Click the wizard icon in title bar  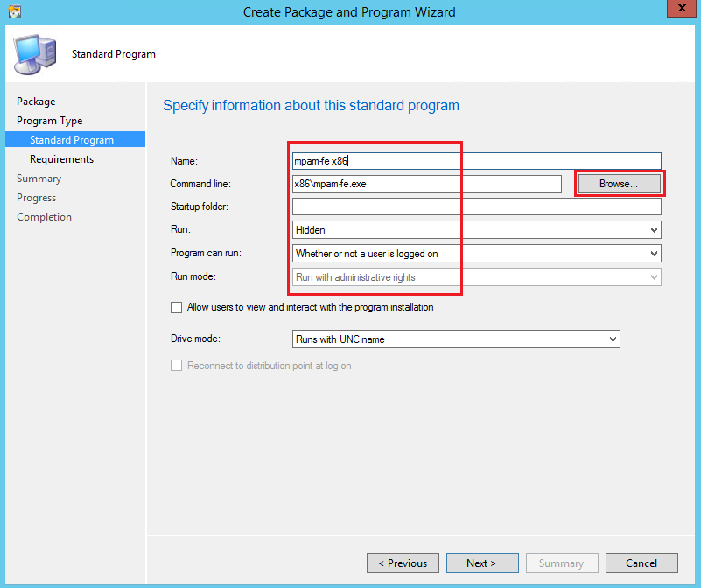pyautogui.click(x=13, y=12)
